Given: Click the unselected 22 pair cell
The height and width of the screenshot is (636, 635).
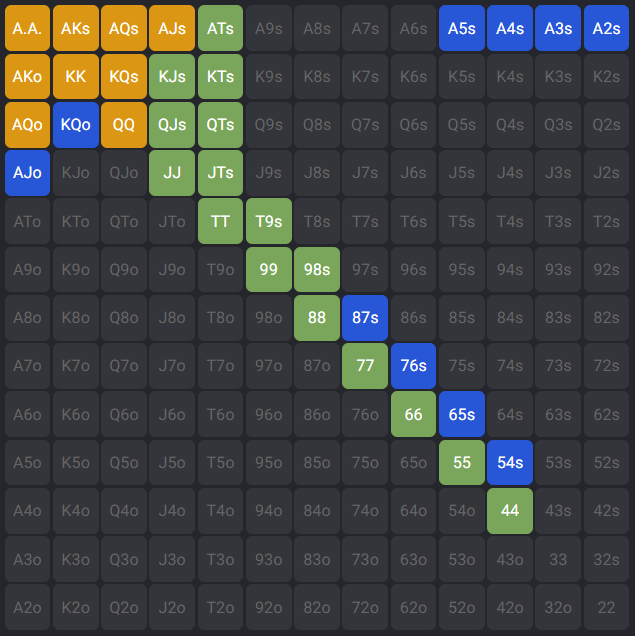Looking at the screenshot, I should pyautogui.click(x=606, y=606).
